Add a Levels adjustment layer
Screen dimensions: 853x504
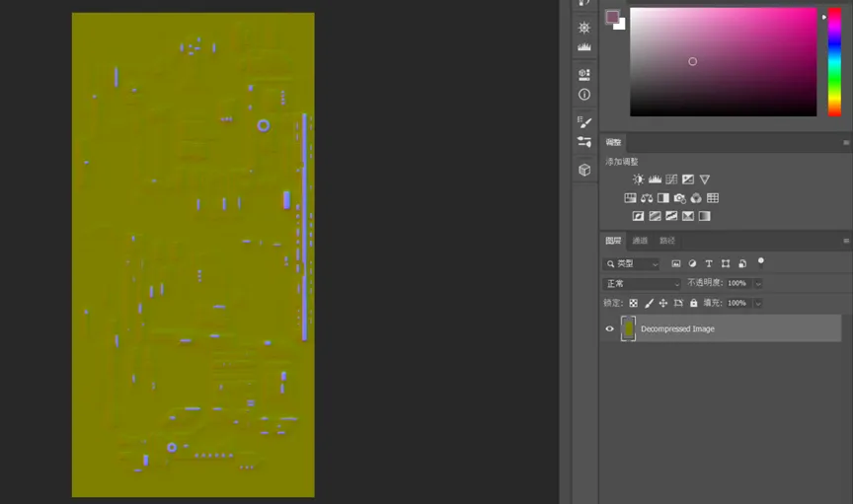click(655, 180)
